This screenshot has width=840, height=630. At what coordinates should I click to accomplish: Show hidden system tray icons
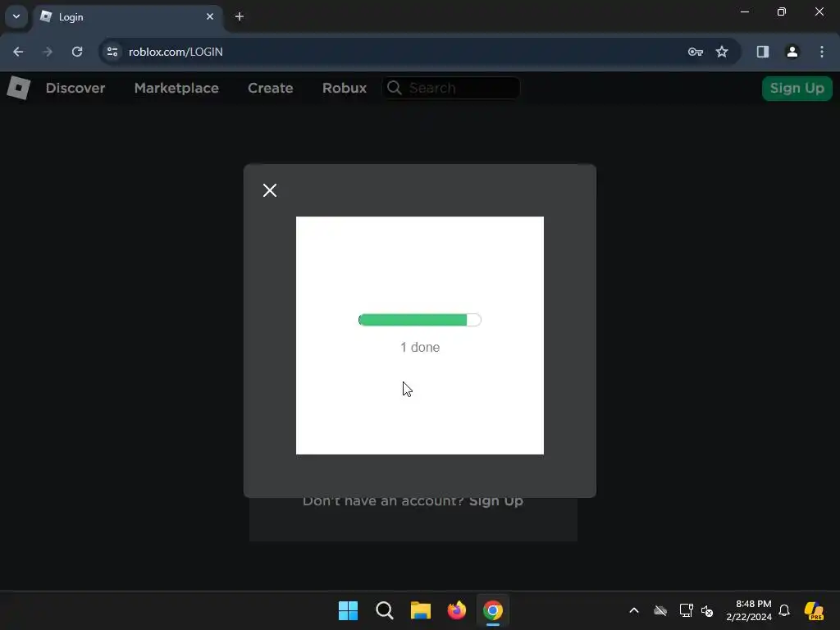[x=634, y=610]
